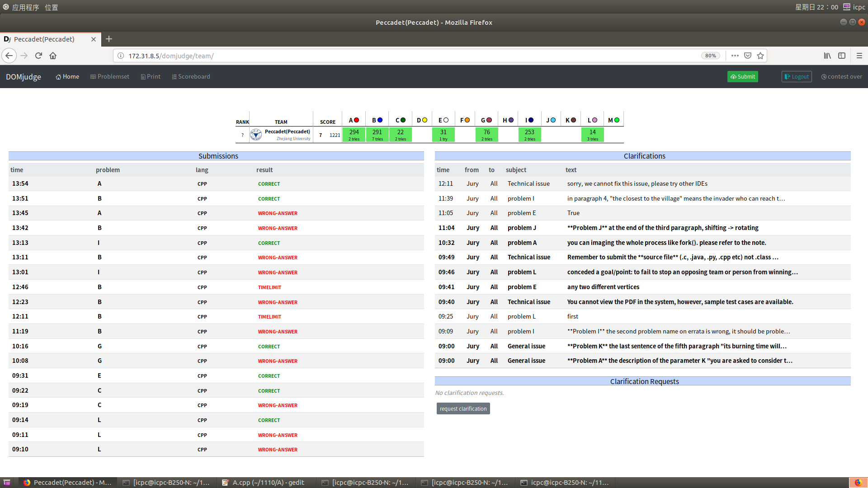Open Firefox library icon
Image resolution: width=868 pixels, height=488 pixels.
tap(827, 56)
